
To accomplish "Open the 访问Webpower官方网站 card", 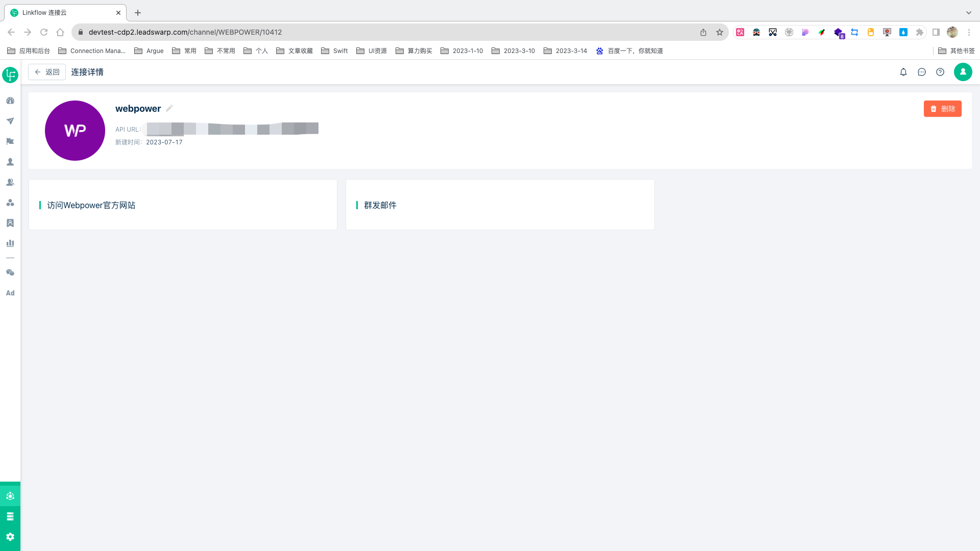I will (183, 205).
